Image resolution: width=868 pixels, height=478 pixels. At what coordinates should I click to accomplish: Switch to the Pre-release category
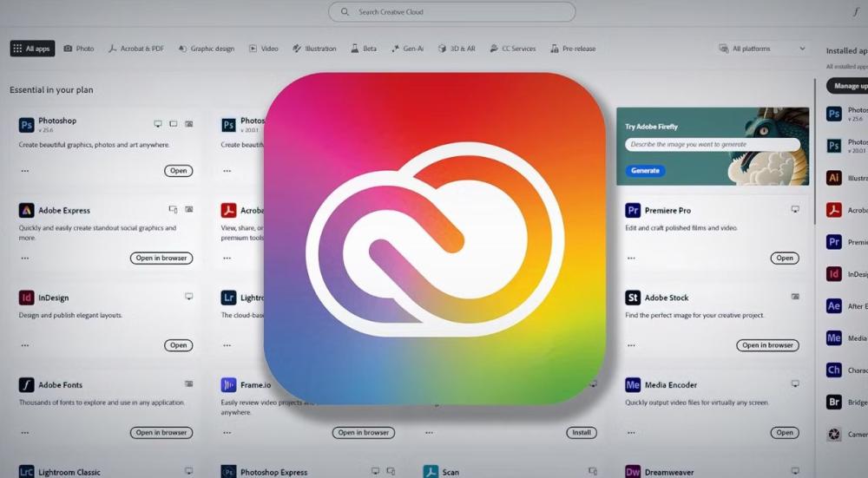pyautogui.click(x=573, y=49)
